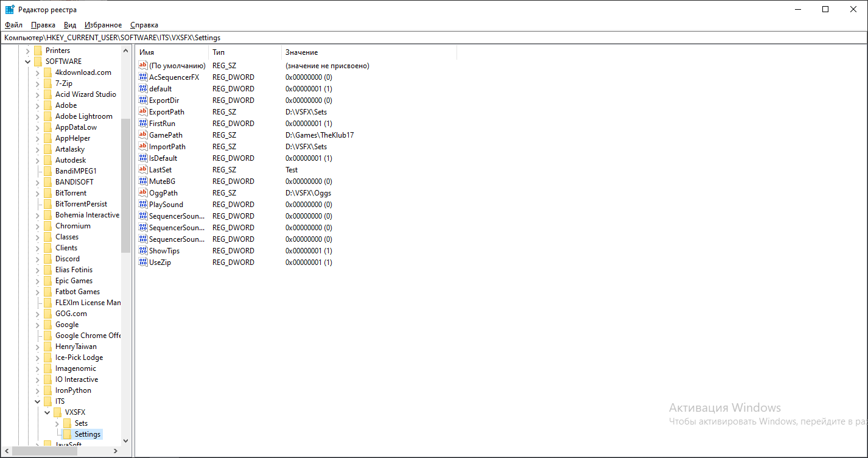
Task: Click the AcSequencerFX DWORD value icon
Action: click(143, 77)
